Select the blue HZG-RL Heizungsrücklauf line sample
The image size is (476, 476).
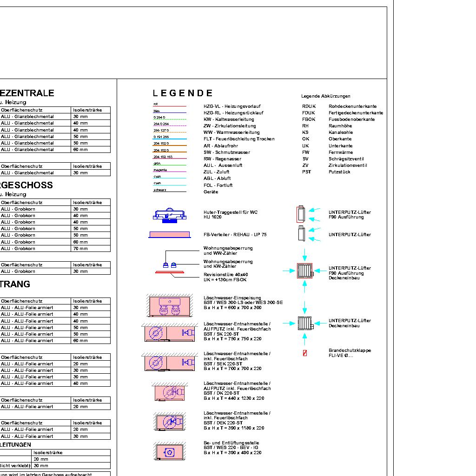170,113
